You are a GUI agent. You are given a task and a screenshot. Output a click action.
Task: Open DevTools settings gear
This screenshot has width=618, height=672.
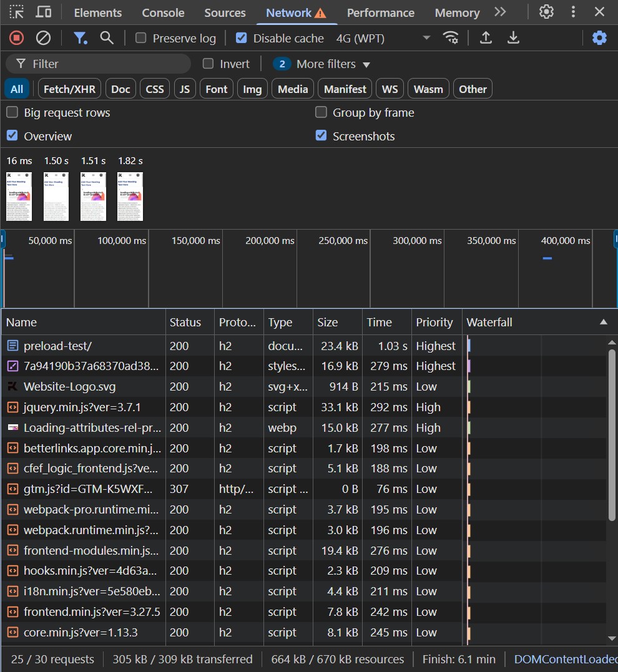tap(546, 12)
